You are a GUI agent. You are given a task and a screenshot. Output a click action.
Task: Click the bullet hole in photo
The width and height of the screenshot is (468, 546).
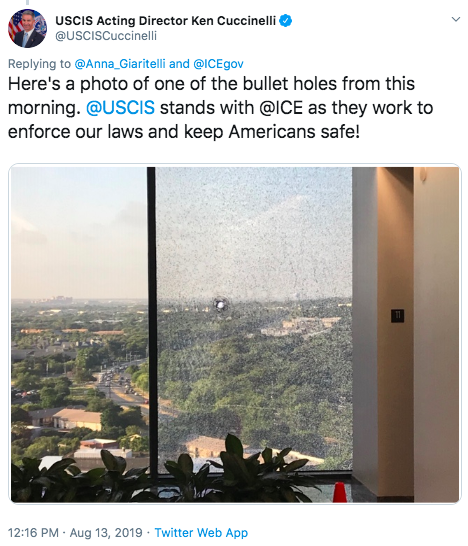(221, 305)
